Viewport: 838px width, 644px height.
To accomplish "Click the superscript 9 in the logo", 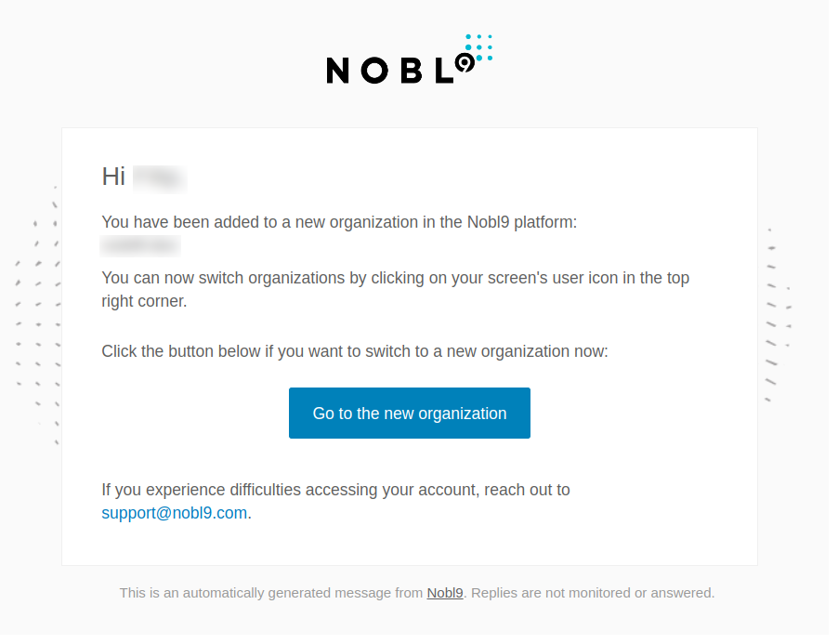I will 465,64.
